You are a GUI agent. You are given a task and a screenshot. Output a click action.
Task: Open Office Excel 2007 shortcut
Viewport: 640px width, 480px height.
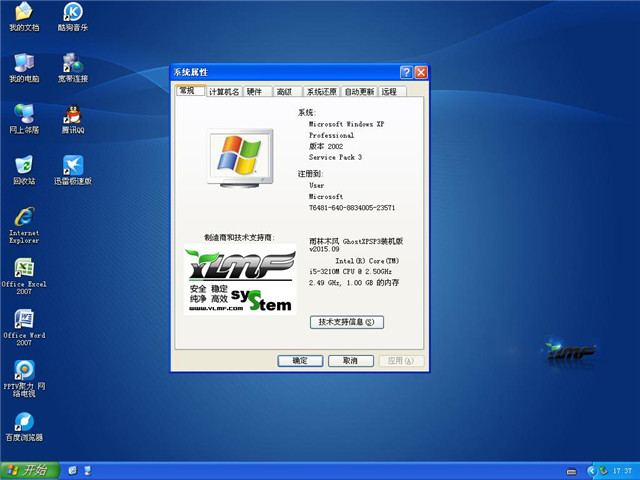pyautogui.click(x=24, y=276)
